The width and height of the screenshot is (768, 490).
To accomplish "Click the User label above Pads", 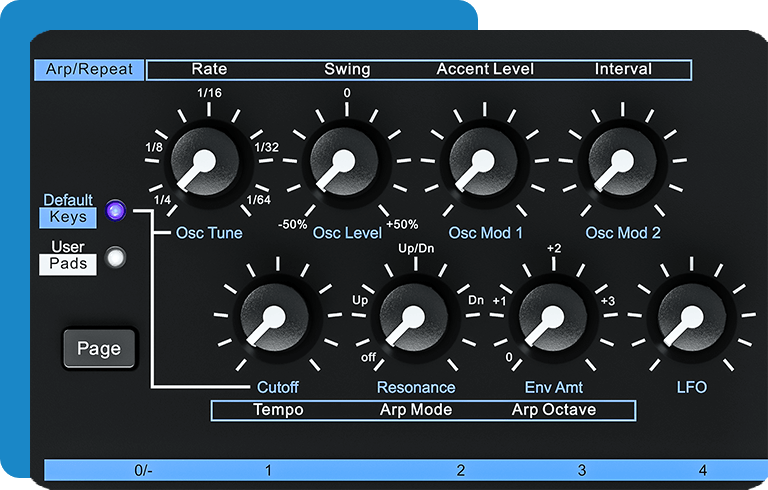I will [x=68, y=246].
